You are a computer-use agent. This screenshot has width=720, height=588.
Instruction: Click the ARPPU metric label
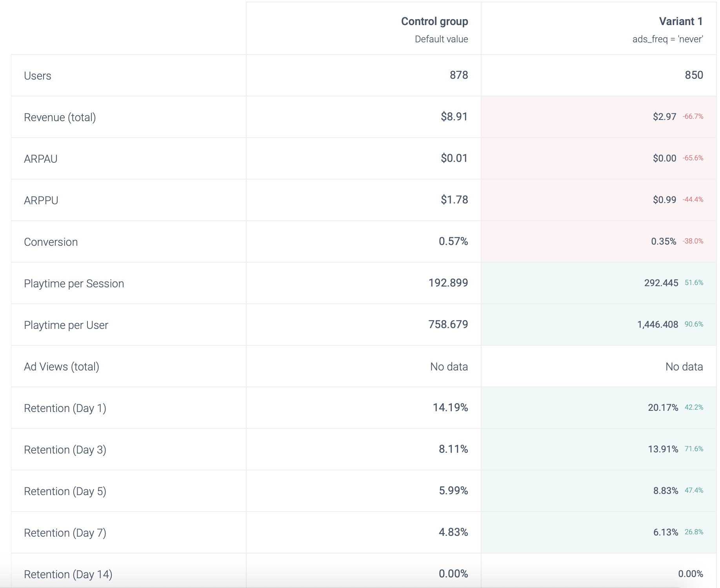click(41, 200)
